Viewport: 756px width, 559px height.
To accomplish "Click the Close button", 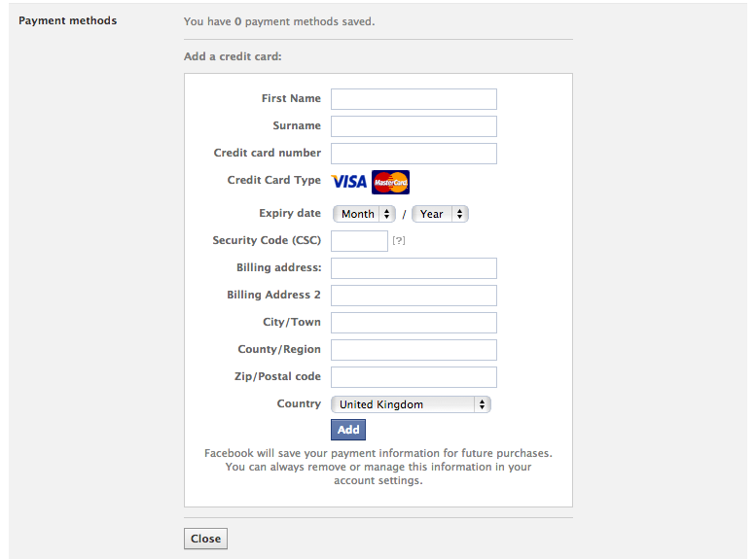I will (x=205, y=539).
